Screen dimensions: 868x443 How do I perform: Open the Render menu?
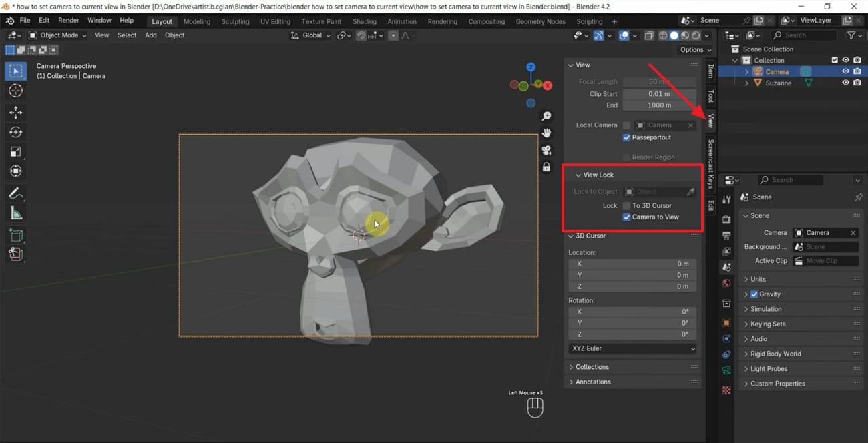69,21
